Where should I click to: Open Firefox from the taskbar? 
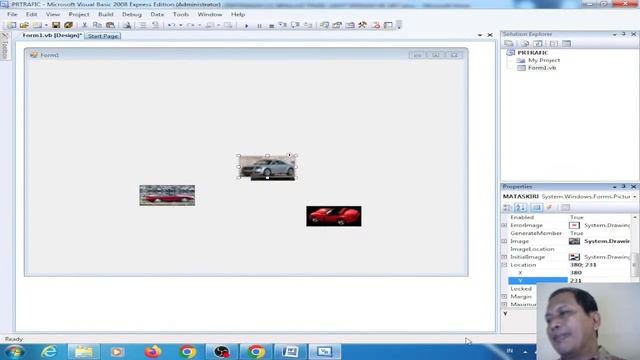153,351
